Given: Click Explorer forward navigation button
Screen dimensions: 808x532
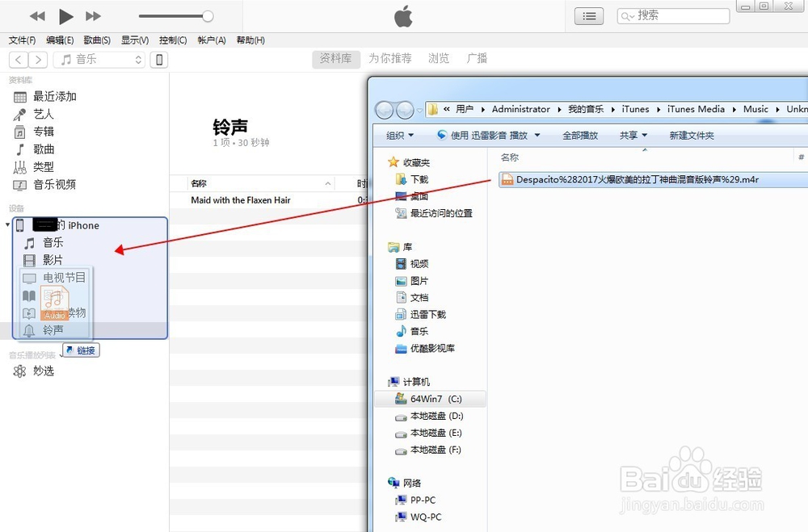Looking at the screenshot, I should (405, 110).
